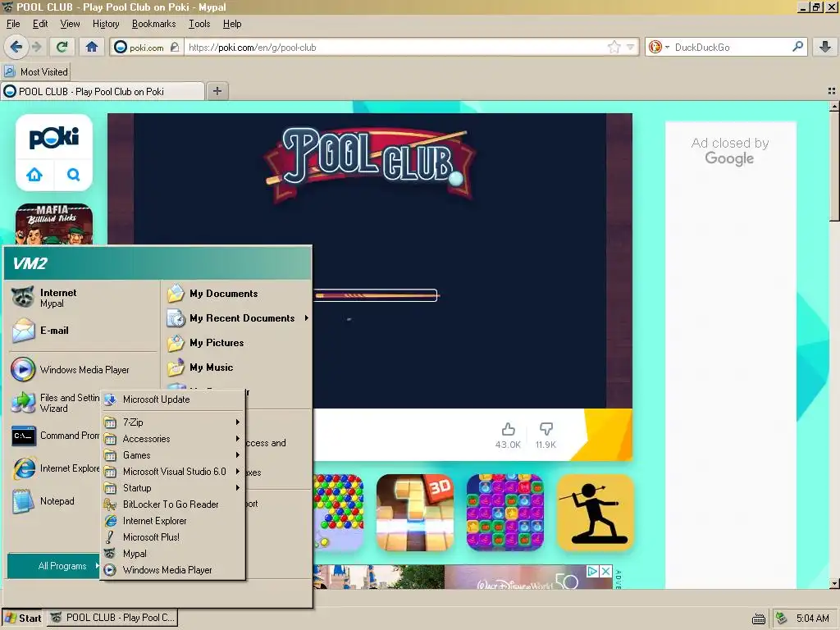Open the All Programs menu
The height and width of the screenshot is (630, 840).
(55, 566)
